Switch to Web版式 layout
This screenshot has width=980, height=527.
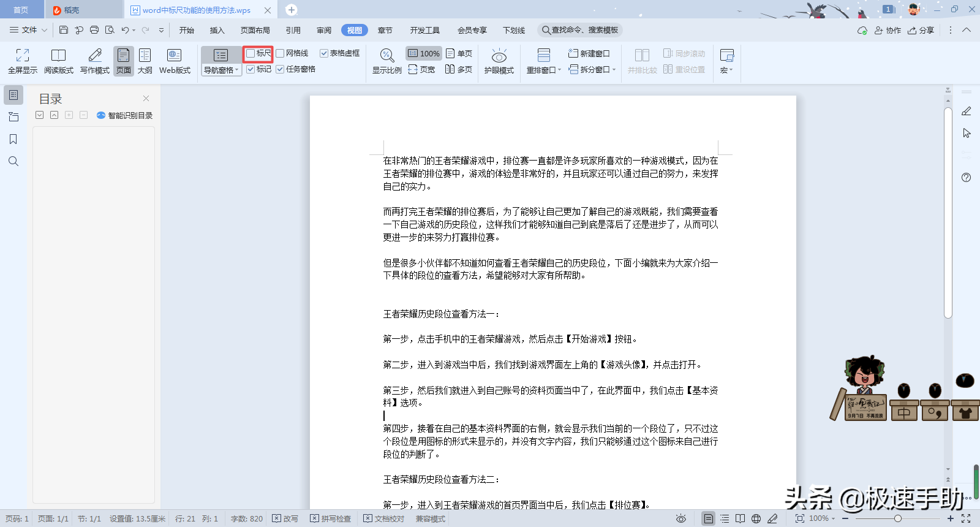click(175, 61)
